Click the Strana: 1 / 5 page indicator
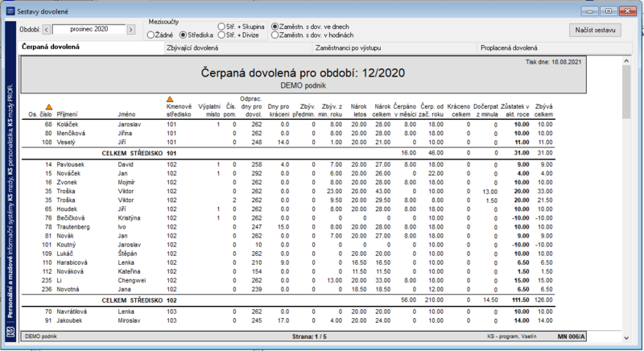Screen dimensions: 644x351 (x=309, y=337)
